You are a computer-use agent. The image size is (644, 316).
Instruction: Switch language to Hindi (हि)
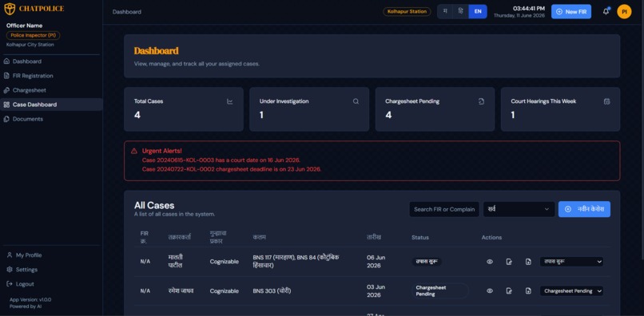coord(461,11)
